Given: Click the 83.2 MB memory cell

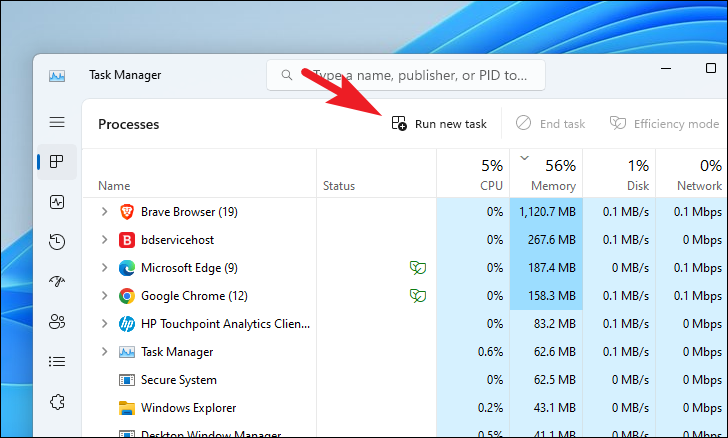Looking at the screenshot, I should click(546, 323).
